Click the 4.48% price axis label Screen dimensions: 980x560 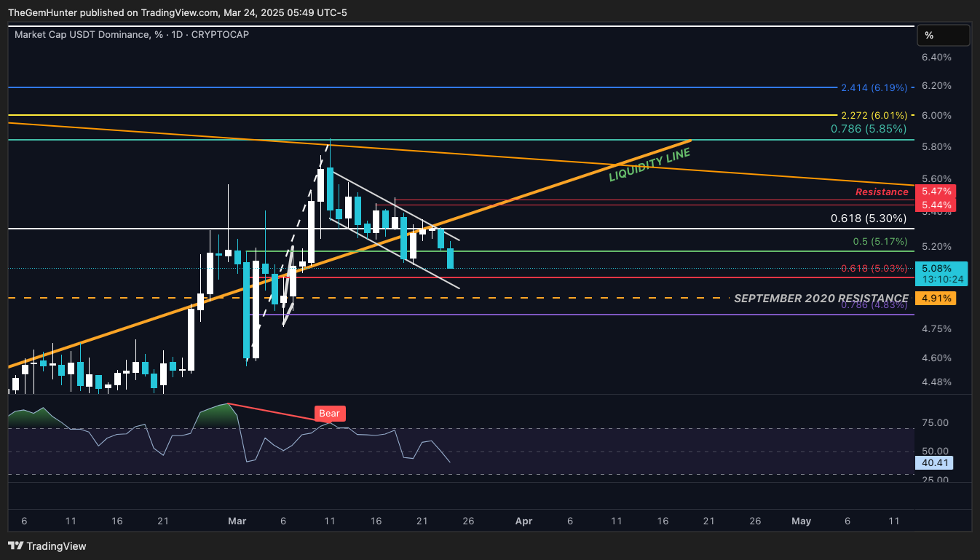coord(936,382)
